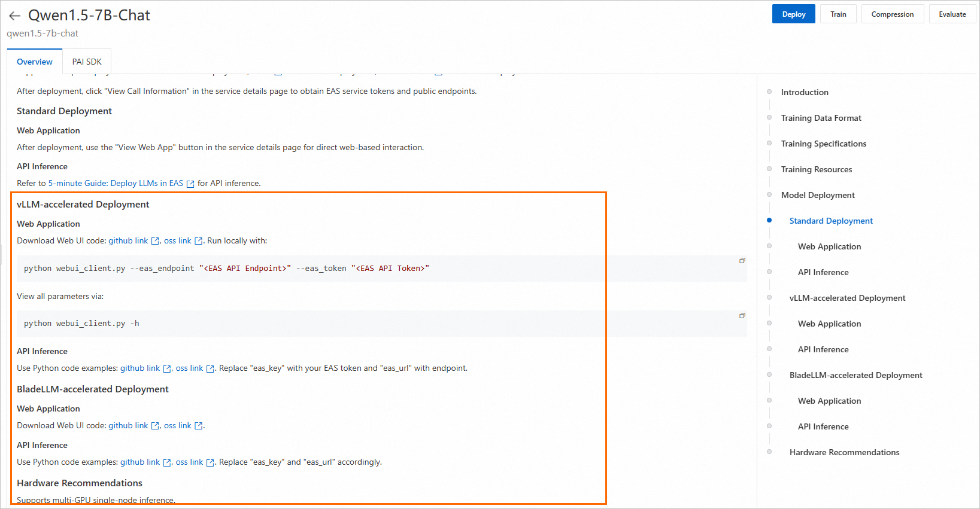Select API Inference under vLLM-accelerated Deployment outline
Screen dimensions: 980x509
pyautogui.click(x=823, y=349)
